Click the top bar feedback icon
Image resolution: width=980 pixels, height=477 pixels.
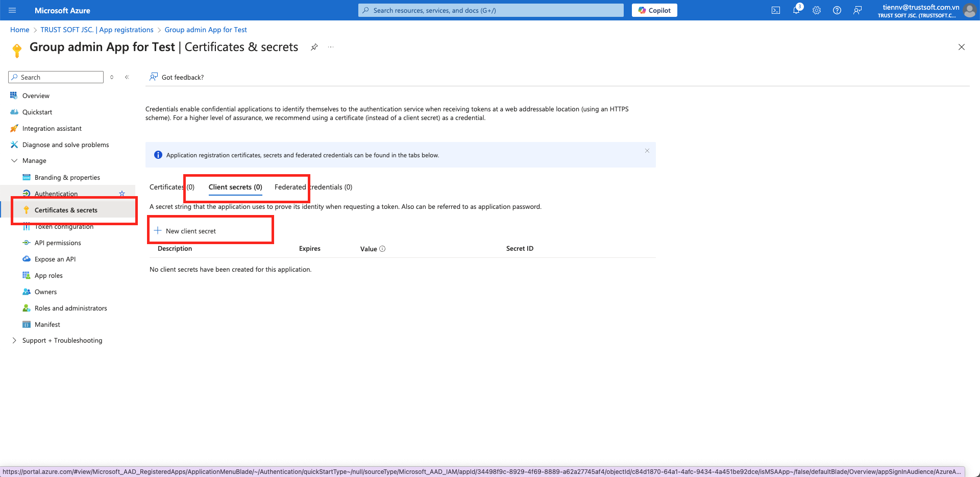click(x=857, y=10)
